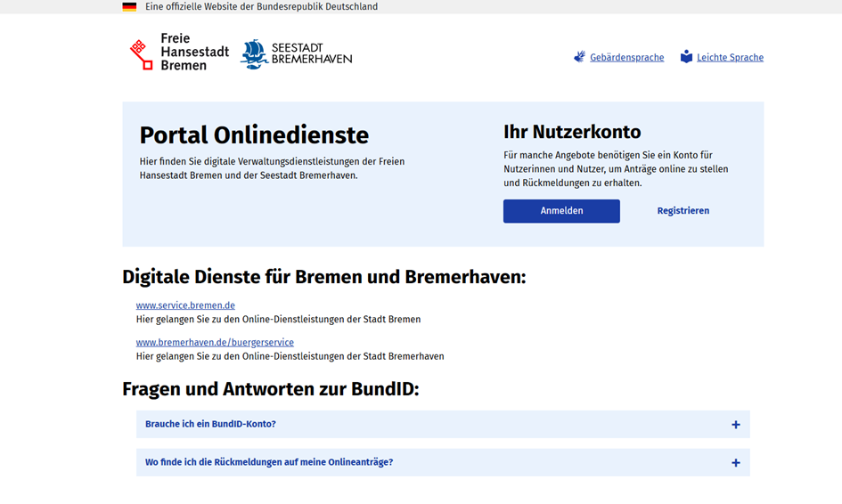Click 'Fragen und Antworten zur BundID' heading
842x504 pixels.
(x=271, y=389)
